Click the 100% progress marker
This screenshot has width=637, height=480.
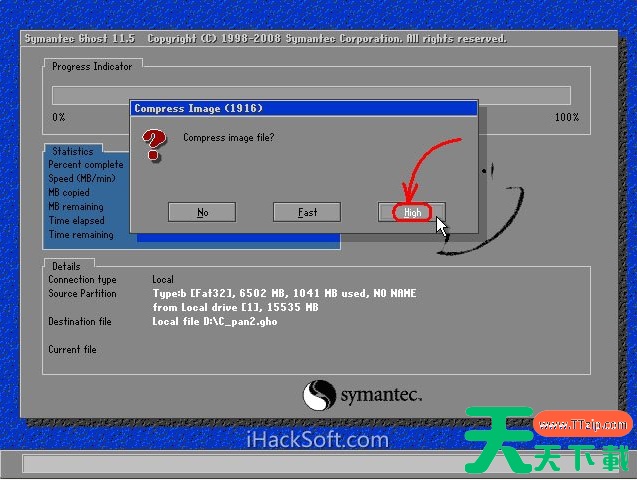click(x=567, y=117)
